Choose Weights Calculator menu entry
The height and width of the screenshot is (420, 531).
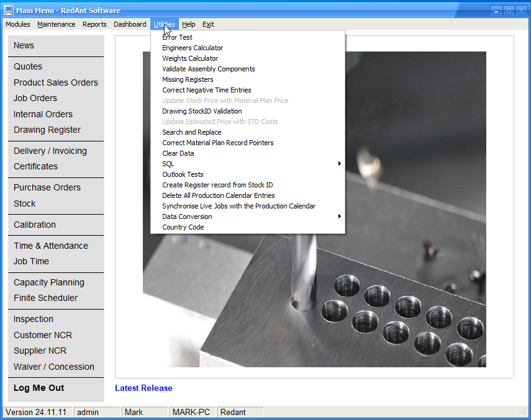click(x=190, y=58)
